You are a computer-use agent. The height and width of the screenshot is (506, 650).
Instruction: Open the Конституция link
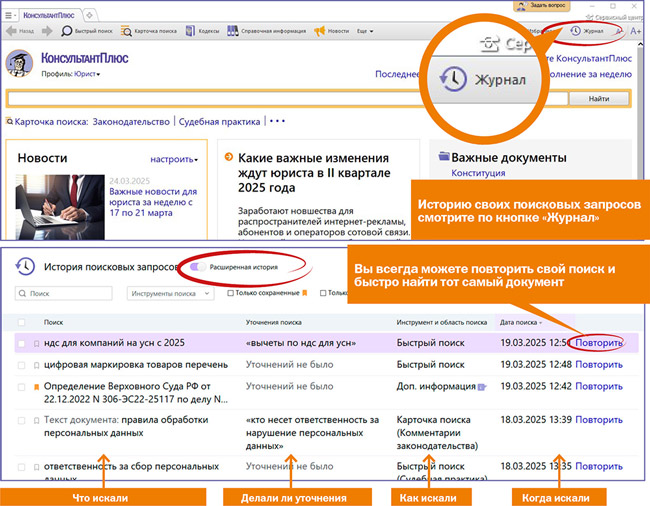click(x=478, y=173)
